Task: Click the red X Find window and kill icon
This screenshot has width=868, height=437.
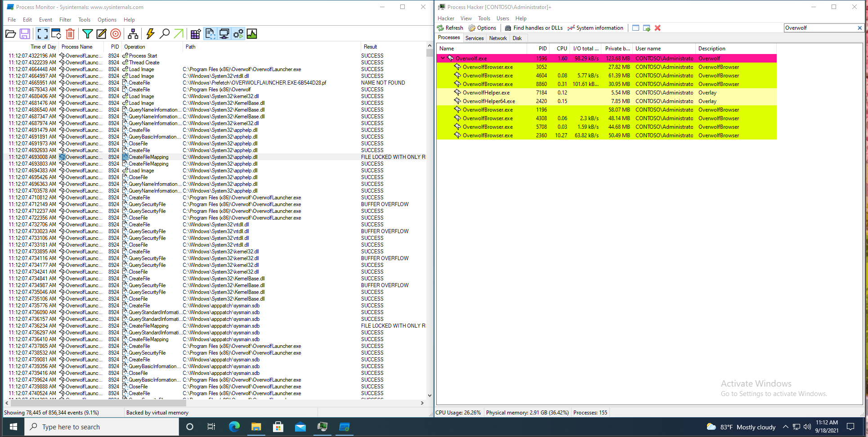Action: 658,28
